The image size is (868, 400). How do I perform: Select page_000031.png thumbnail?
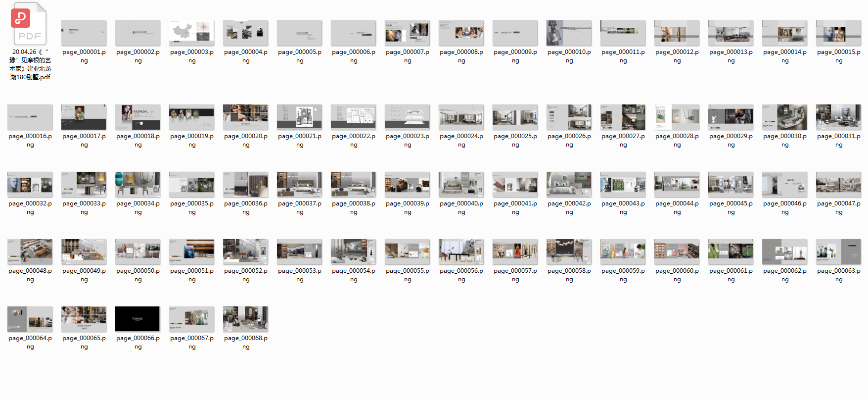[x=838, y=117]
